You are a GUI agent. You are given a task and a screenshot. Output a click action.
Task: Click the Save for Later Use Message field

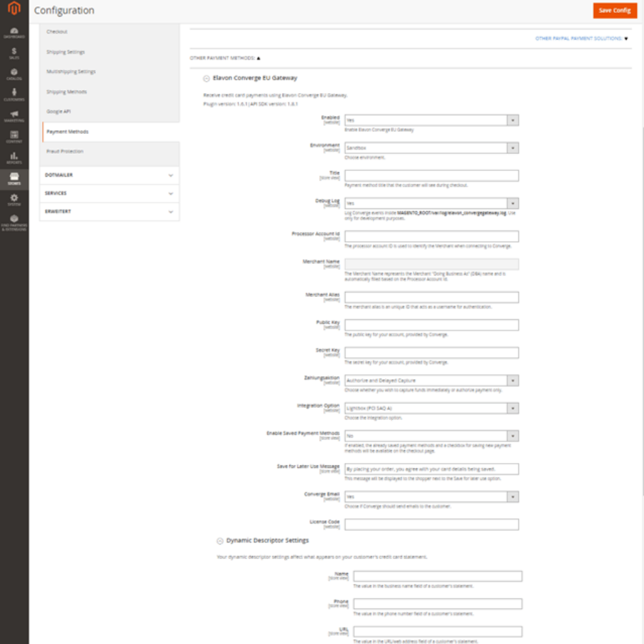tap(431, 469)
